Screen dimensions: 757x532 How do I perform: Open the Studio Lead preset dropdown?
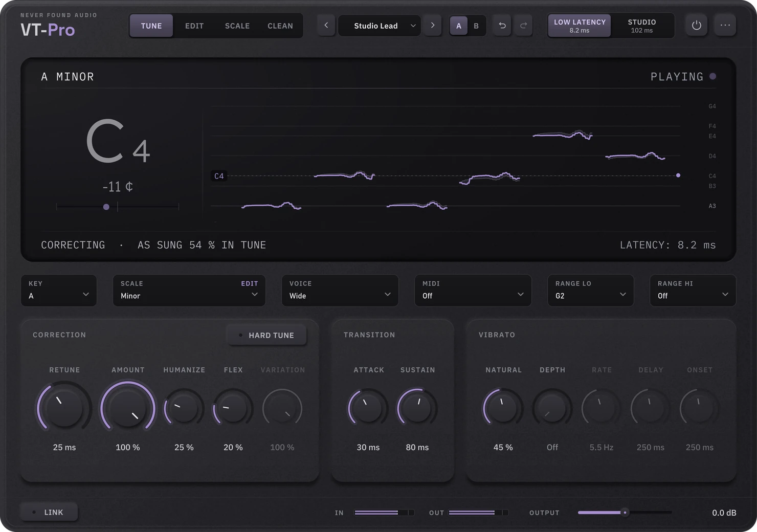380,26
